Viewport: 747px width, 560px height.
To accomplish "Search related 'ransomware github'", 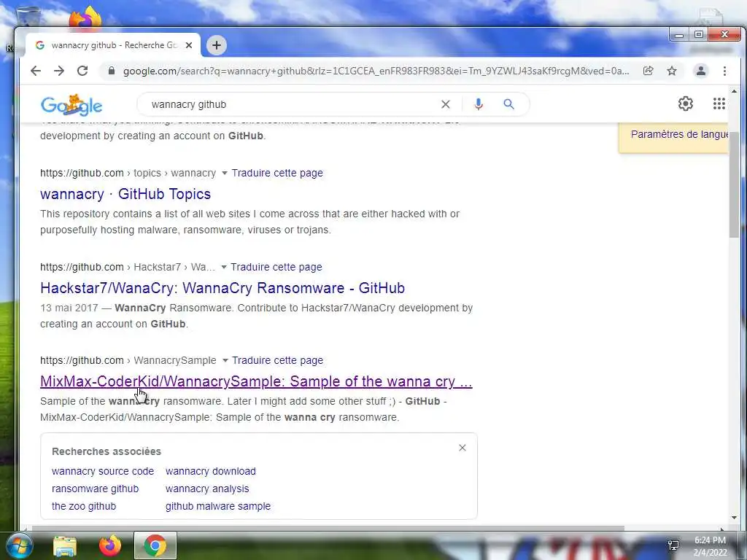I will [x=96, y=489].
